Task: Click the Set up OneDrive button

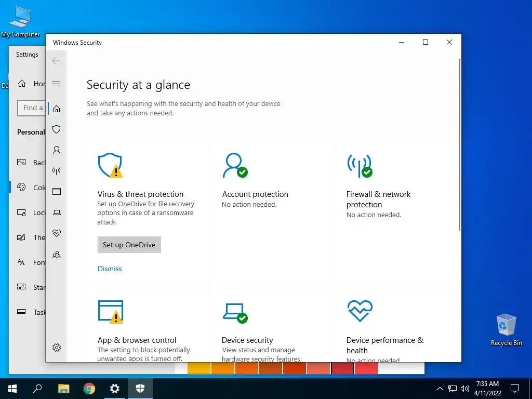Action: tap(129, 245)
